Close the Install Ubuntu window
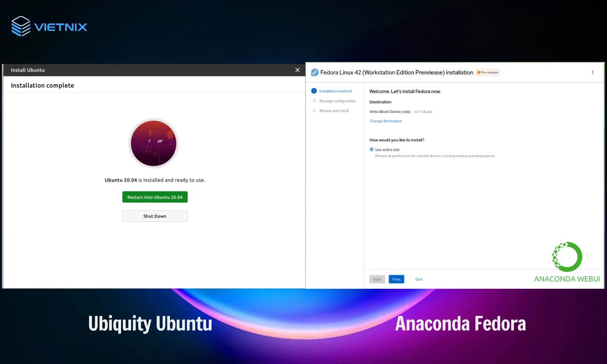Viewport: 607px width, 364px height. click(x=297, y=70)
